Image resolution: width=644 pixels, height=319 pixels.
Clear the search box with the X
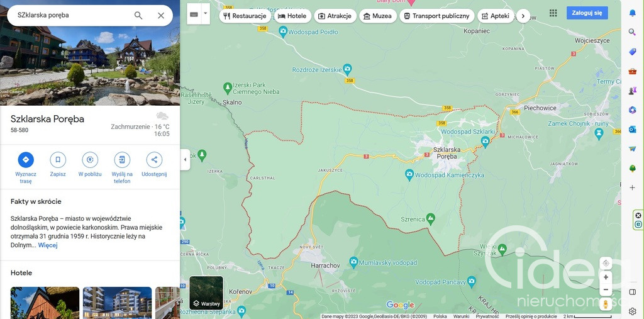point(161,16)
